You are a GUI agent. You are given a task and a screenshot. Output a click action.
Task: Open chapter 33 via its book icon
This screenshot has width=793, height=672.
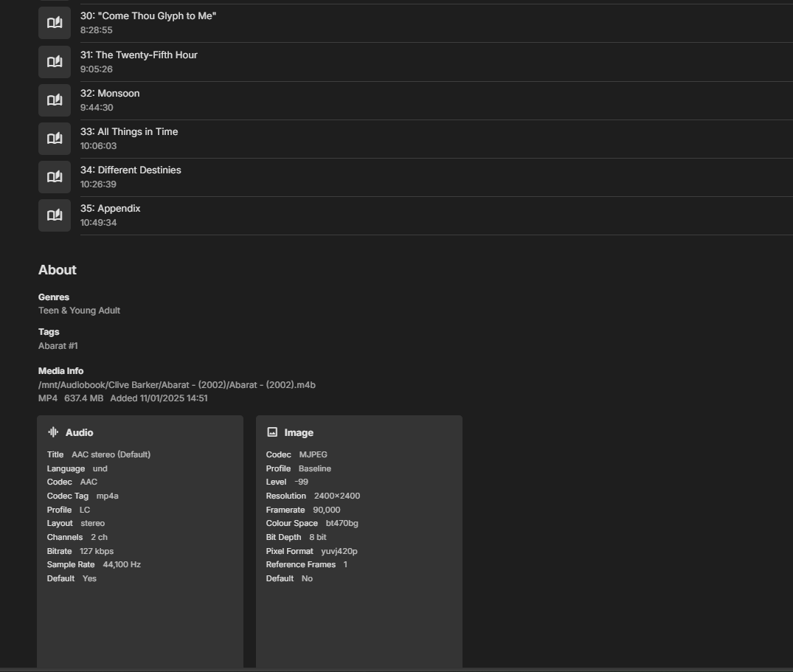[54, 138]
